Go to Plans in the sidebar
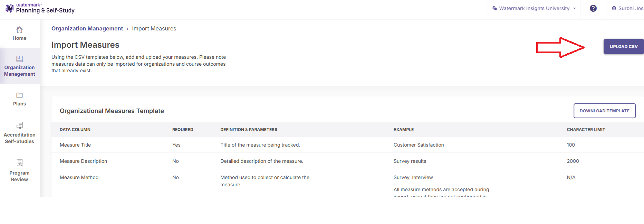This screenshot has width=644, height=224. tap(19, 104)
